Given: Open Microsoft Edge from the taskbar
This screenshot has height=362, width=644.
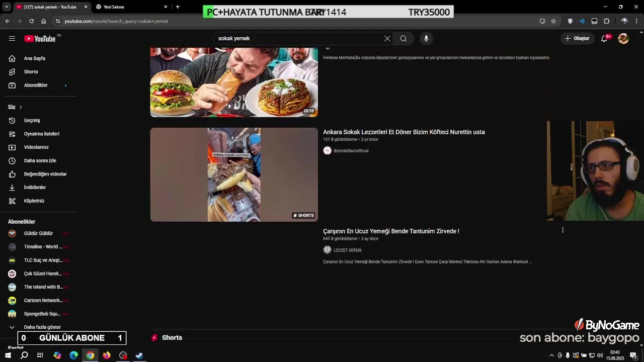Looking at the screenshot, I should [x=73, y=355].
